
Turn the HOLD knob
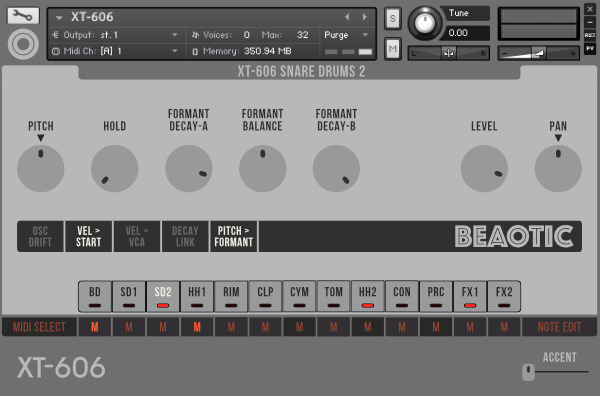114,168
